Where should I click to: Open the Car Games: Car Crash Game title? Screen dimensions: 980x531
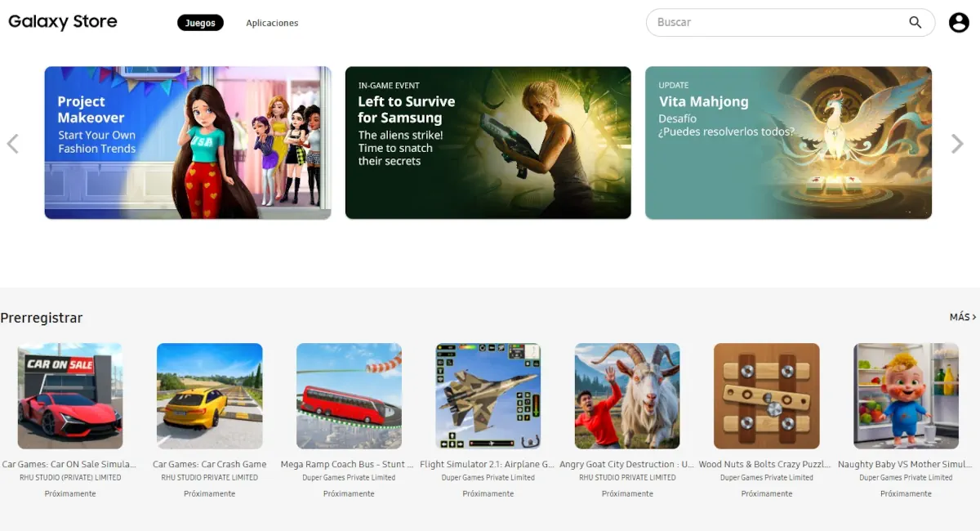[210, 464]
